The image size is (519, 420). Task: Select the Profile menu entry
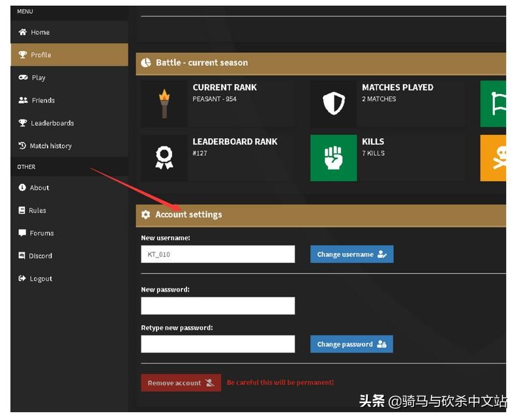pos(70,55)
